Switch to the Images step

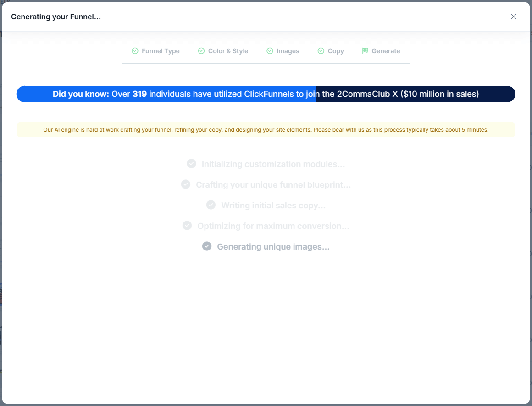tap(283, 51)
